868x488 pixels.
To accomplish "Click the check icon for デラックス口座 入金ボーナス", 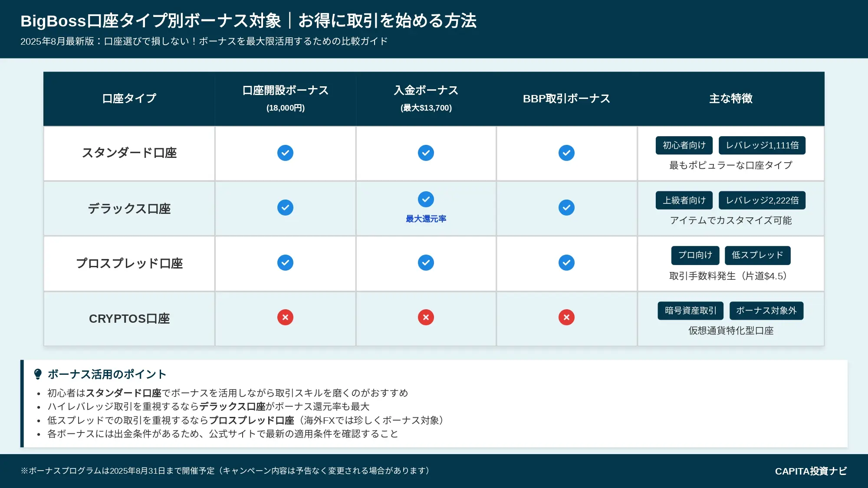I will (x=426, y=199).
